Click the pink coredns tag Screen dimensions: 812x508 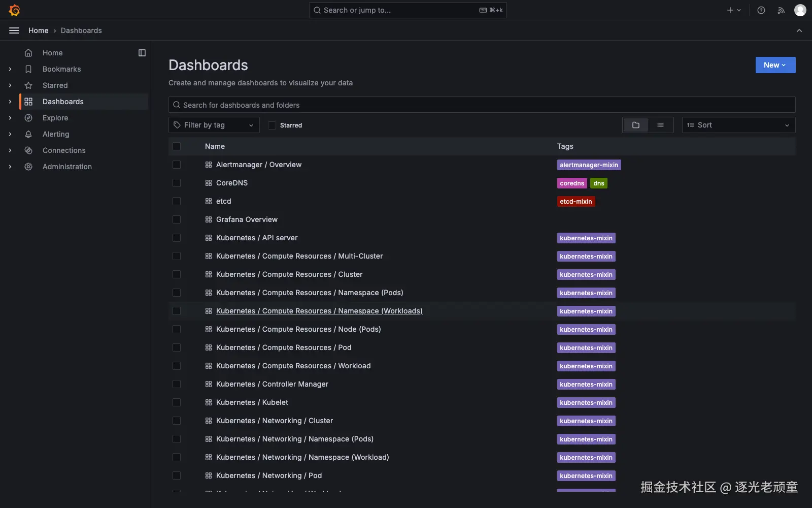[x=572, y=183]
